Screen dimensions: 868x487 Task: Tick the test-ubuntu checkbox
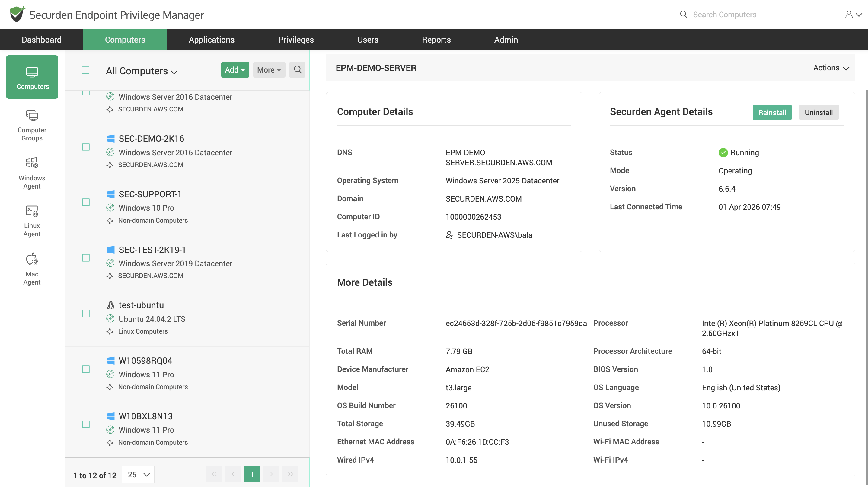tap(86, 314)
